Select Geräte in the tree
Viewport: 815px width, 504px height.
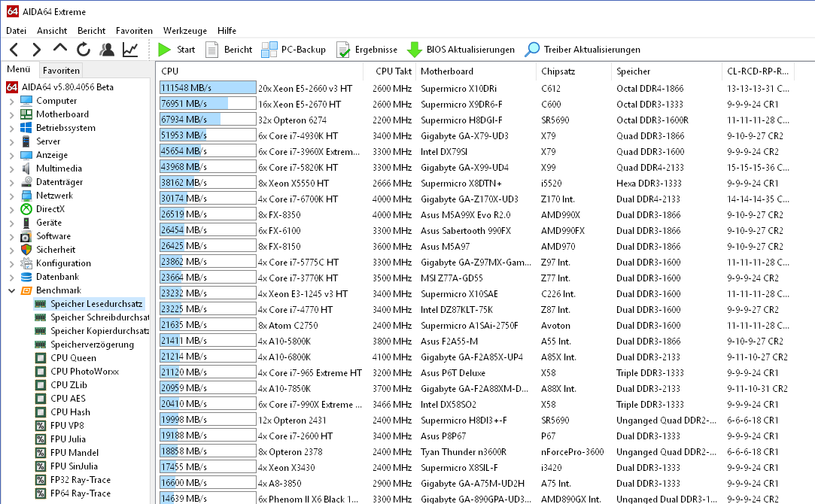pyautogui.click(x=41, y=223)
